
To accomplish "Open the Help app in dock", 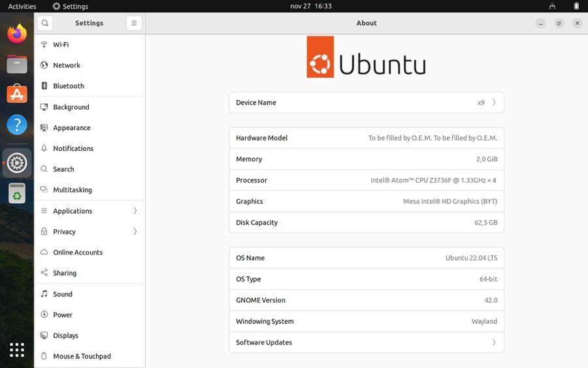I will click(17, 125).
